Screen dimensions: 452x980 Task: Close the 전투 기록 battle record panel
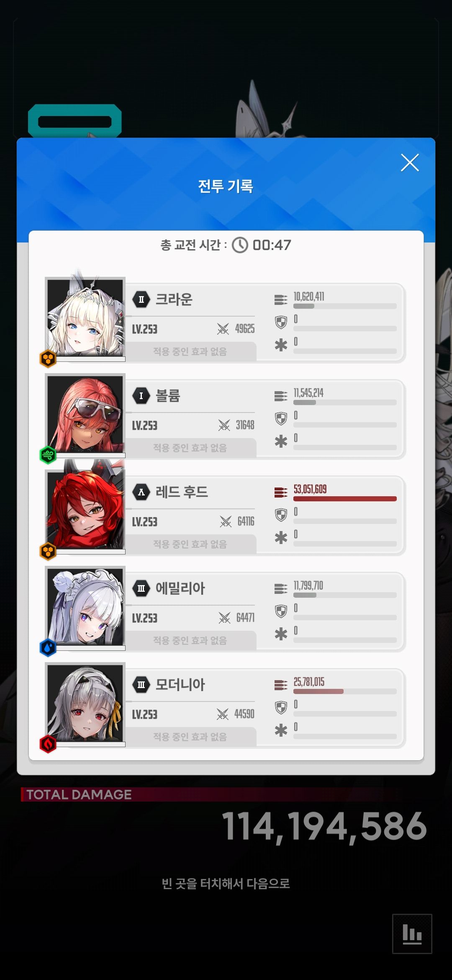[410, 162]
